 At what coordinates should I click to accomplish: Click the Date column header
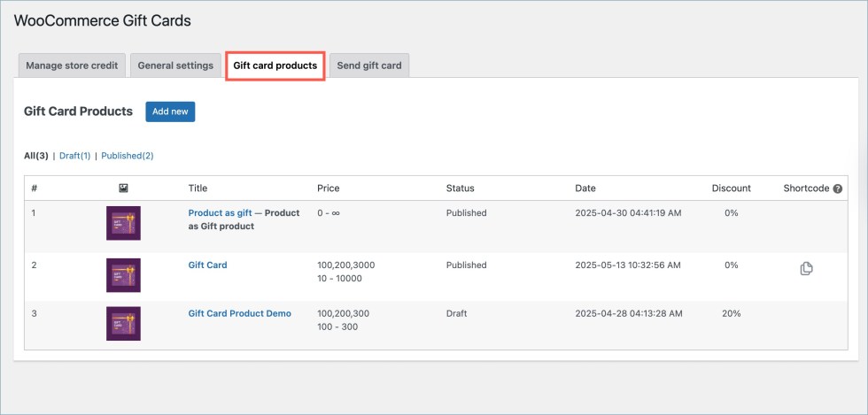tap(585, 188)
